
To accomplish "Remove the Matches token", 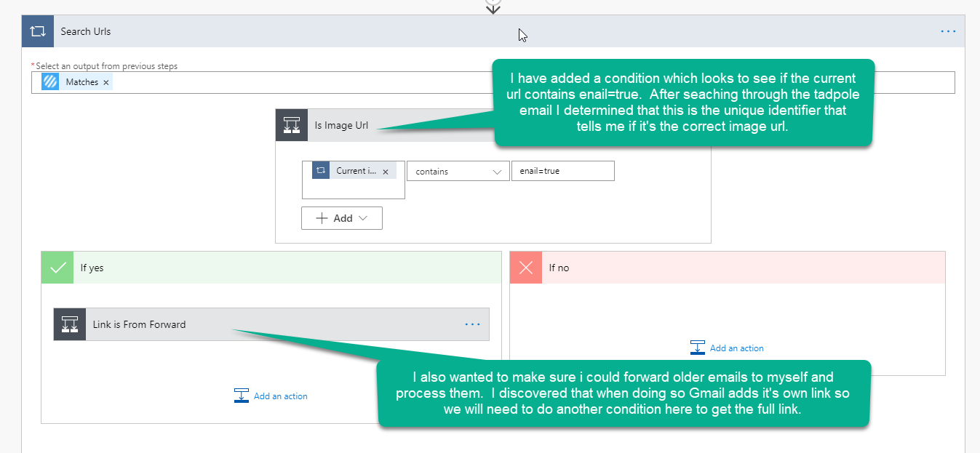I will click(106, 83).
